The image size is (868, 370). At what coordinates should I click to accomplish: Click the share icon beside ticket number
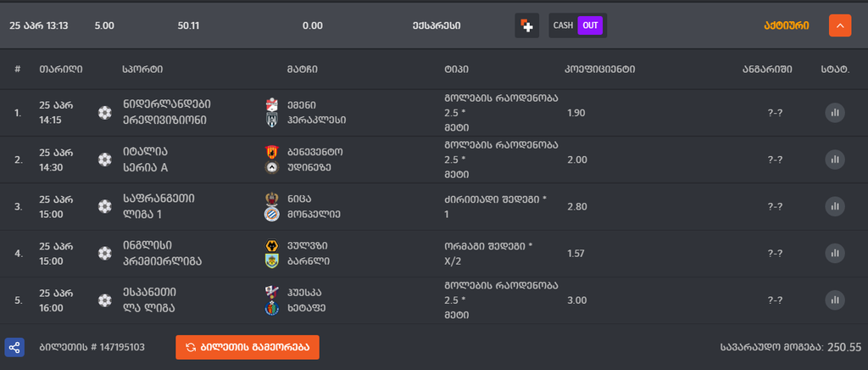point(14,347)
